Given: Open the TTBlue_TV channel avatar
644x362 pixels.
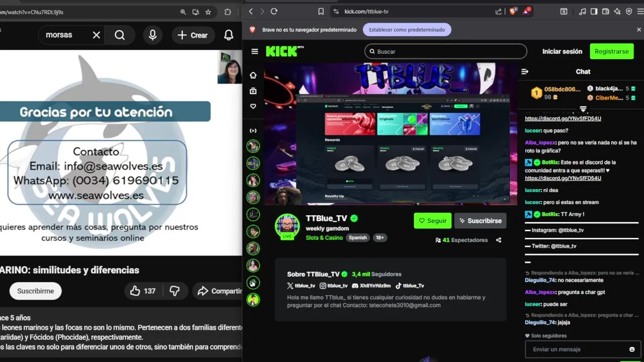Looking at the screenshot, I should [x=287, y=226].
